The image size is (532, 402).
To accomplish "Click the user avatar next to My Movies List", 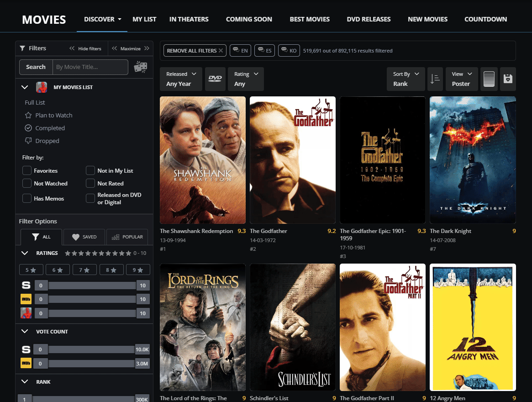I will click(x=42, y=87).
